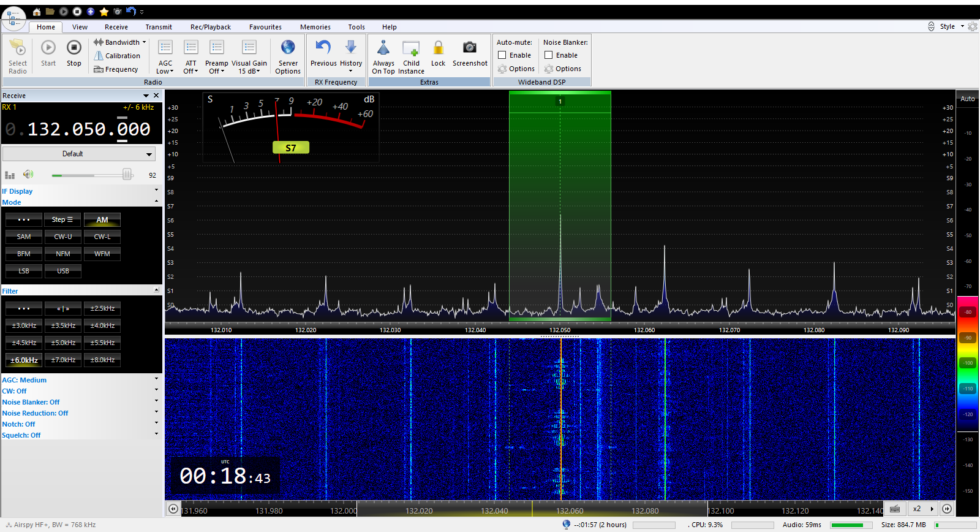Mute audio with the speaker icon
Image resolution: width=980 pixels, height=532 pixels.
[x=28, y=175]
